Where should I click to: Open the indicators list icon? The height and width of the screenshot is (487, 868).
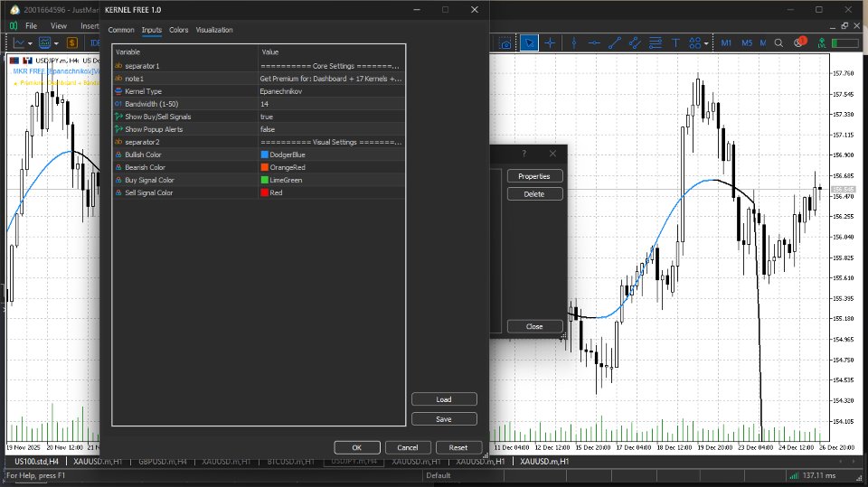tap(45, 43)
